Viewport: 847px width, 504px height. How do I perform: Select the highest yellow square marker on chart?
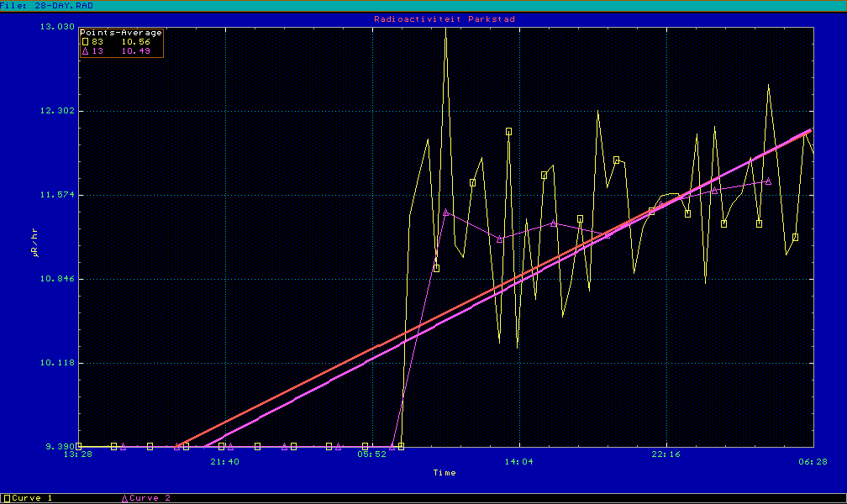tap(509, 132)
